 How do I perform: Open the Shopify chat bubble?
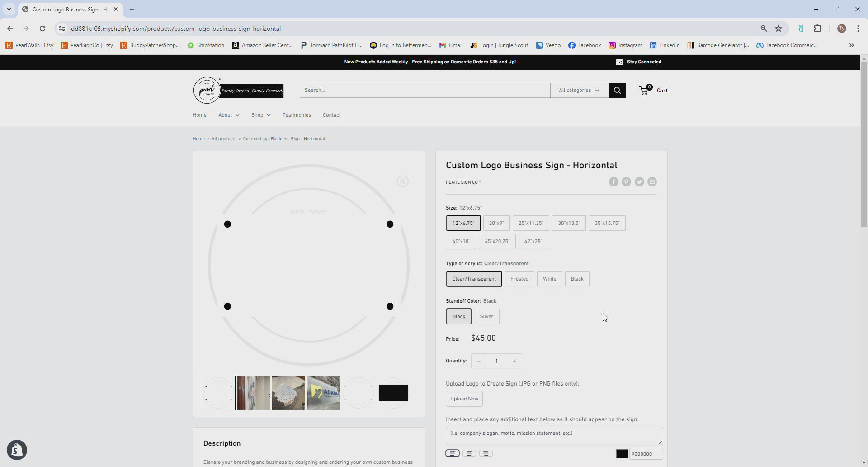(x=17, y=450)
